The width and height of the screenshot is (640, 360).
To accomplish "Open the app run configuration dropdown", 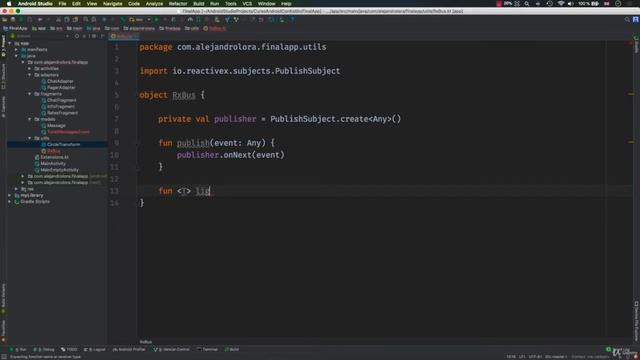I will tap(140, 20).
